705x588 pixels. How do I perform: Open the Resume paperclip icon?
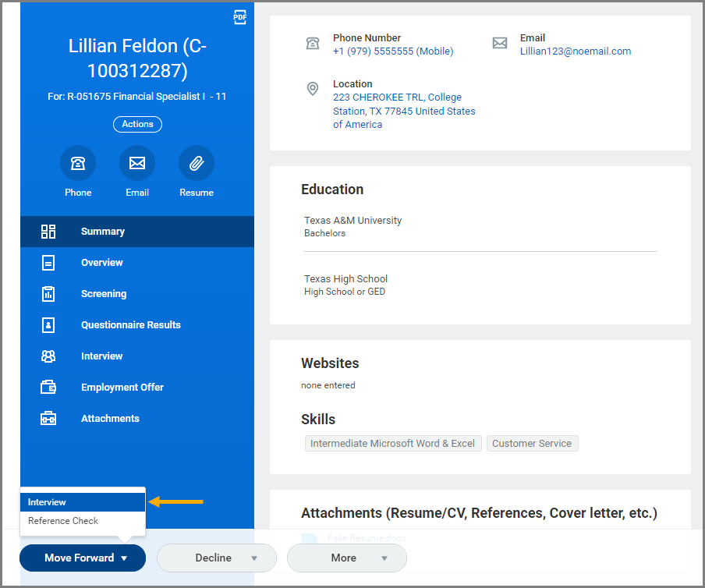pyautogui.click(x=197, y=163)
